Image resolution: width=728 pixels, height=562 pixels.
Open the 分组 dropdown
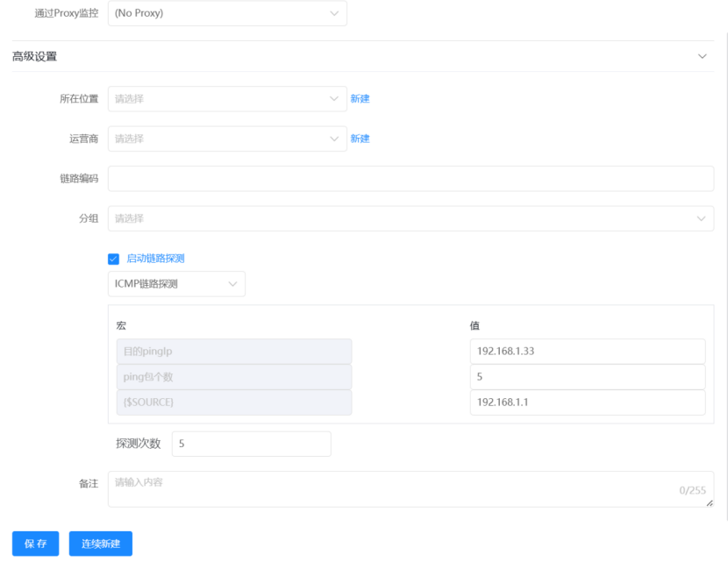pos(410,218)
